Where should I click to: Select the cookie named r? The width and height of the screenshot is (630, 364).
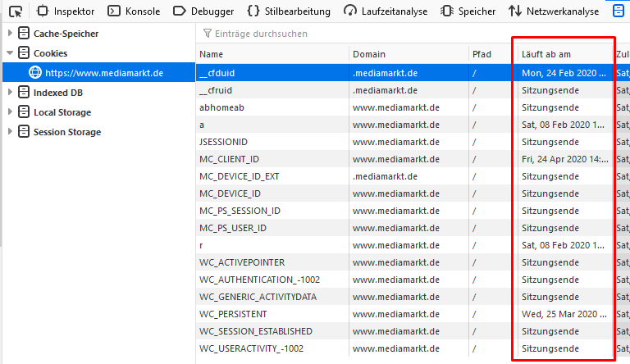click(x=413, y=245)
